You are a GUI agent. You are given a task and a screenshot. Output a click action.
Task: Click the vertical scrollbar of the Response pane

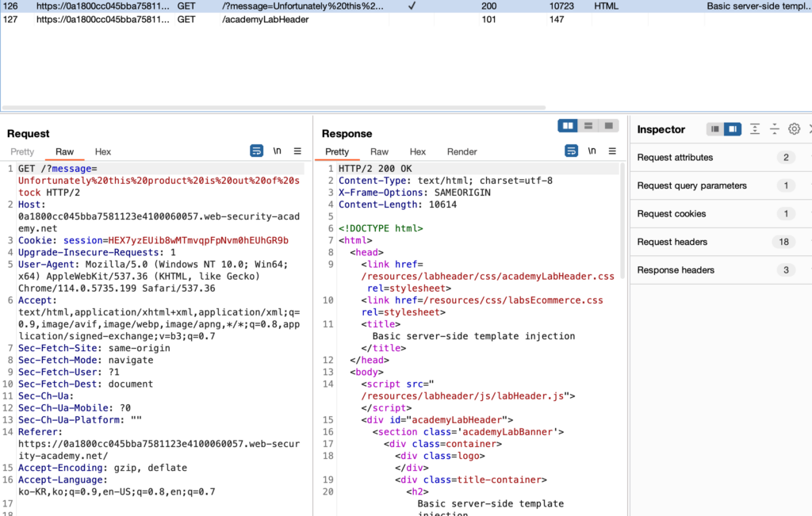(x=622, y=221)
